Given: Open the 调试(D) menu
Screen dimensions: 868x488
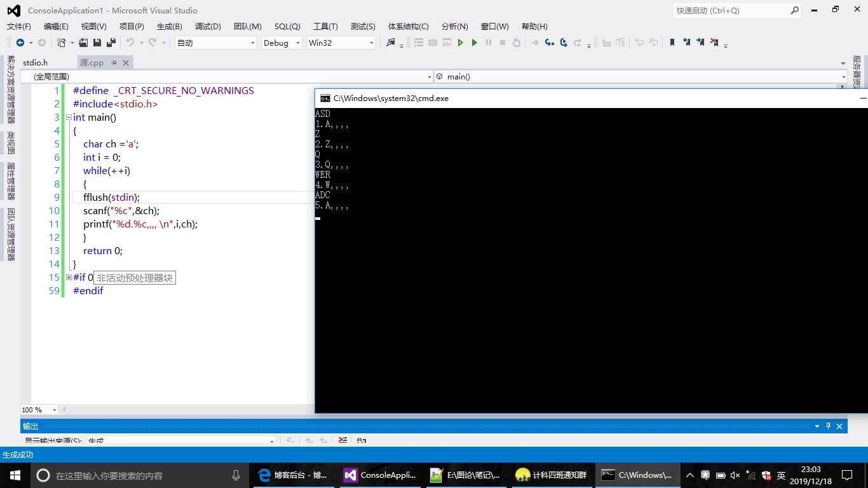Looking at the screenshot, I should pos(208,26).
